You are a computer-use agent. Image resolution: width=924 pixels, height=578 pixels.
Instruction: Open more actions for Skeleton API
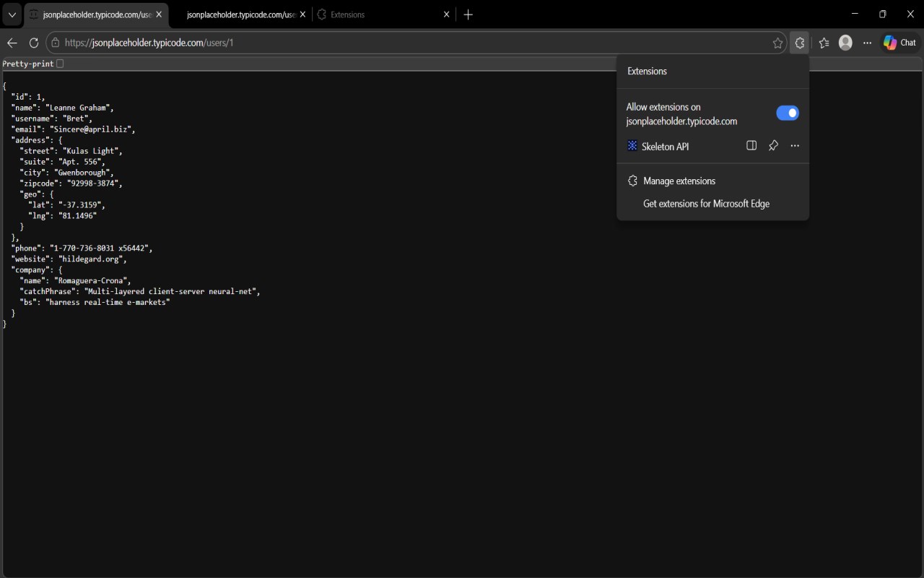tap(795, 146)
